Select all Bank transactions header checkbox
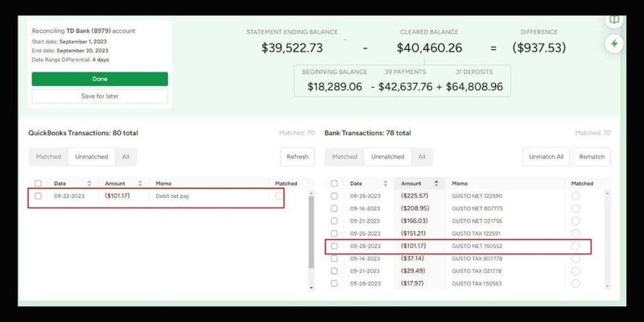 (334, 184)
